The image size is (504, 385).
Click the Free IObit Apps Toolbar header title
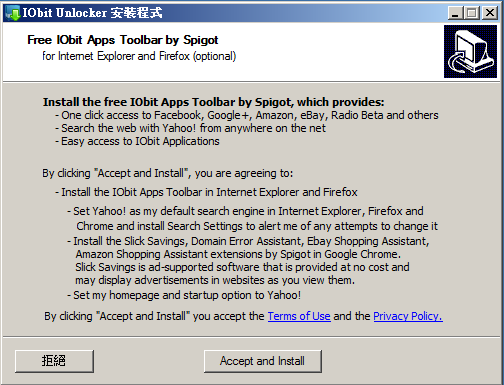click(x=123, y=40)
